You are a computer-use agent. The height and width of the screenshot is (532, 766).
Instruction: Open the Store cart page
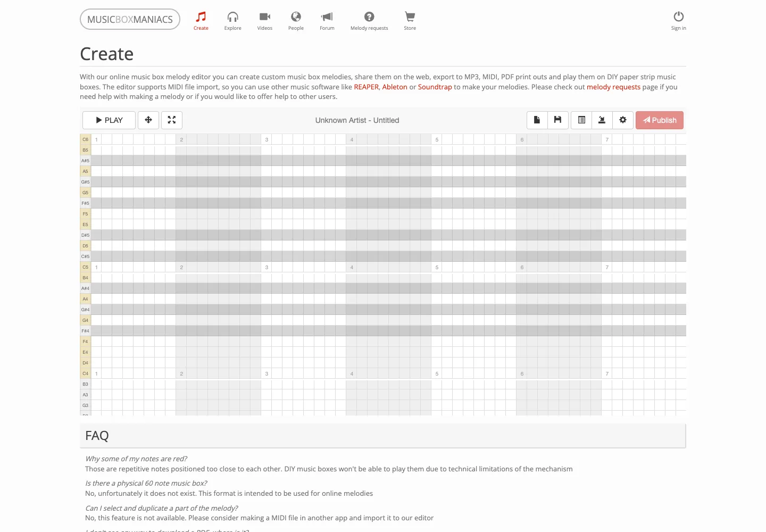tap(410, 21)
